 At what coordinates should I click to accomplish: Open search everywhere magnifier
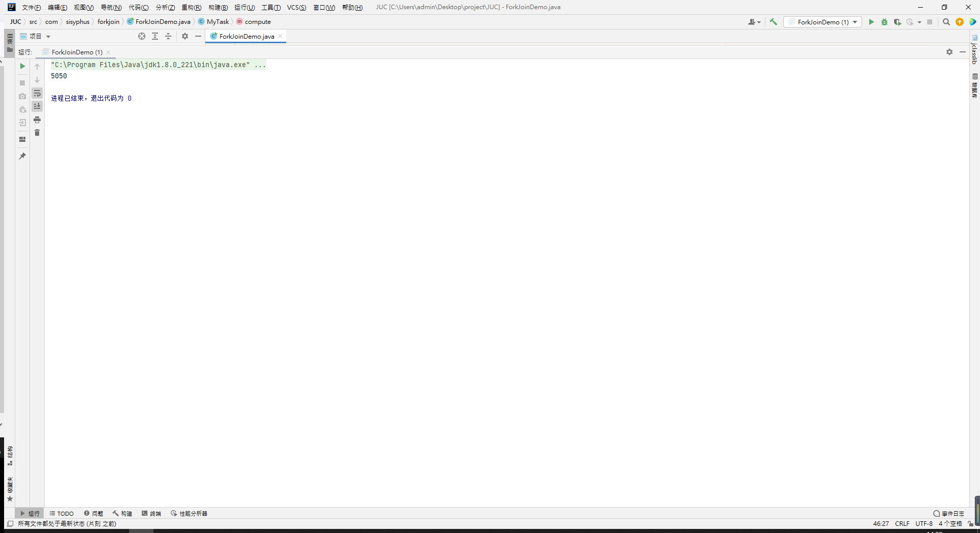point(946,22)
